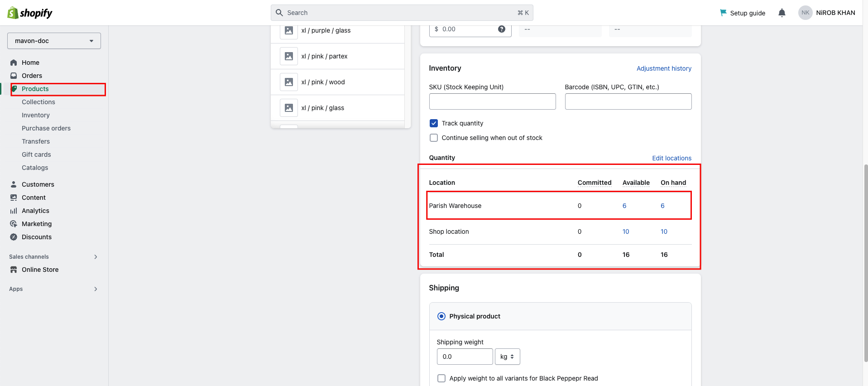Open Online Store sales channel
868x386 pixels.
point(40,270)
